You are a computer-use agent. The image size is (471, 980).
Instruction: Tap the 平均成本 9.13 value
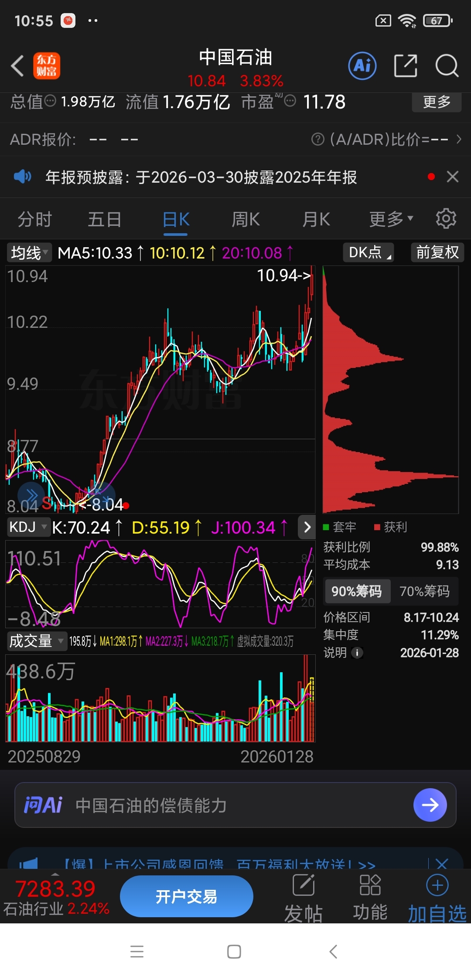(x=447, y=565)
